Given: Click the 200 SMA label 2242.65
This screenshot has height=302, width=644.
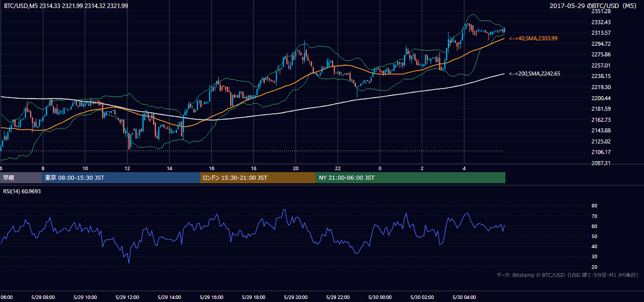Looking at the screenshot, I should pyautogui.click(x=535, y=73).
